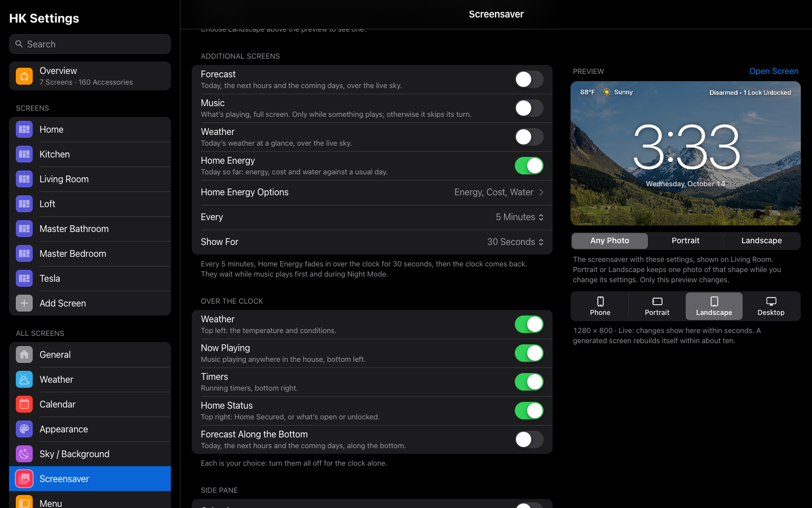Click the Search input field
This screenshot has width=812, height=508.
coord(90,44)
